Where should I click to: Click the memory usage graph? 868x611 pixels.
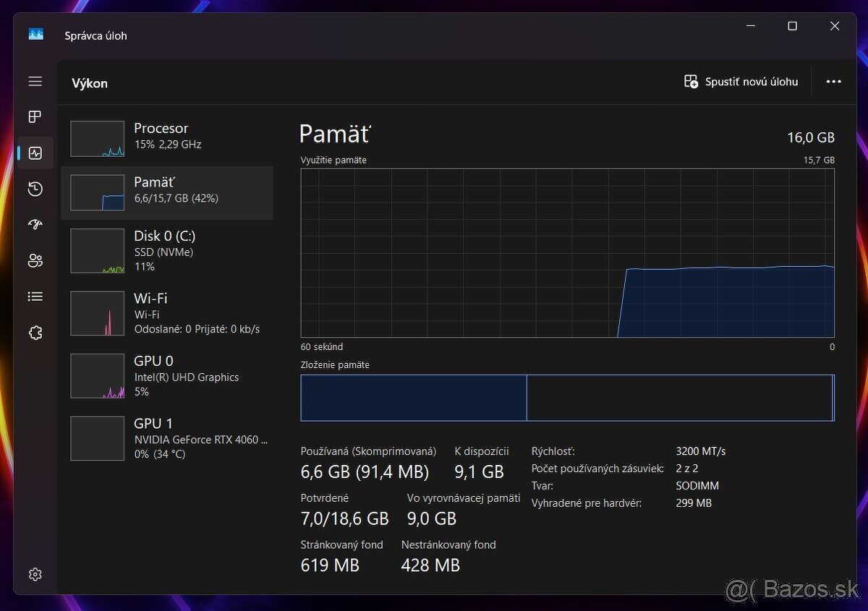[x=568, y=253]
